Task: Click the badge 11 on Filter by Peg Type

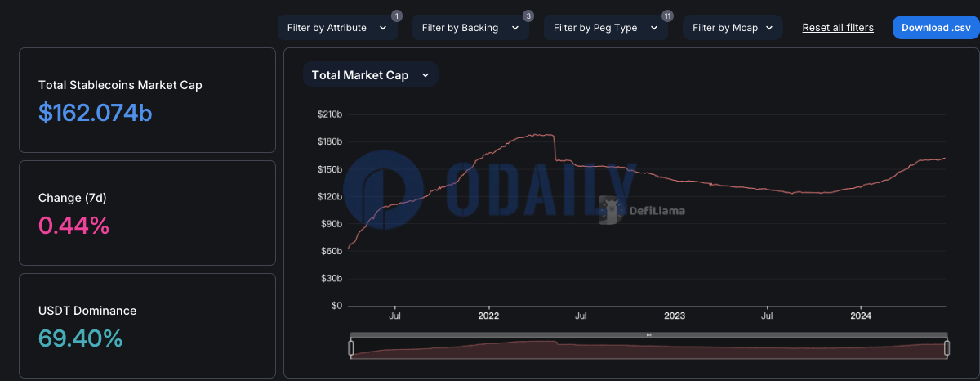Action: [x=667, y=16]
